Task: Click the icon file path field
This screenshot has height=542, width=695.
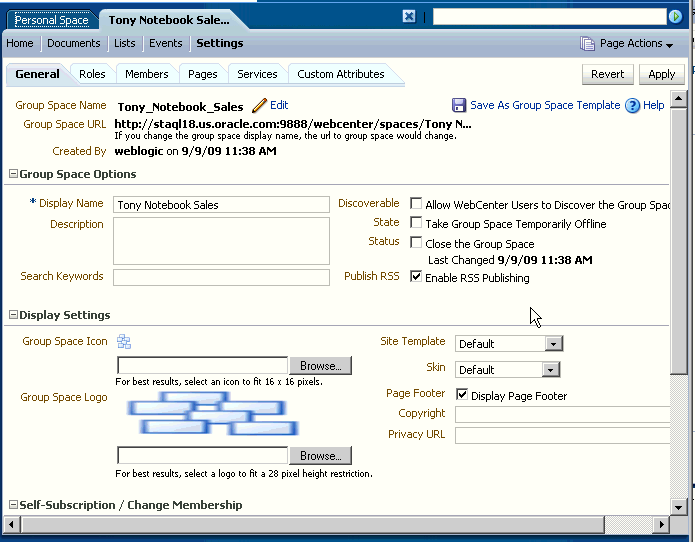Action: (203, 366)
